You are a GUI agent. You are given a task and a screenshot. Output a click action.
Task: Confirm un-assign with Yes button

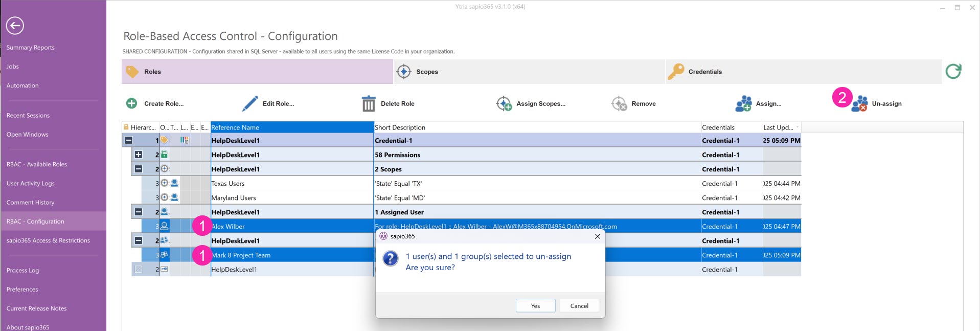[x=535, y=306]
